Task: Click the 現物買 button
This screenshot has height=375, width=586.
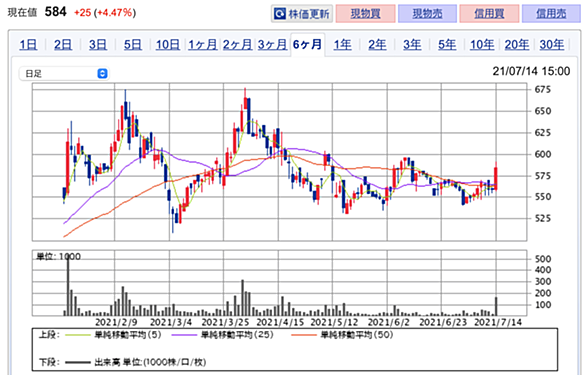Action: [x=366, y=14]
